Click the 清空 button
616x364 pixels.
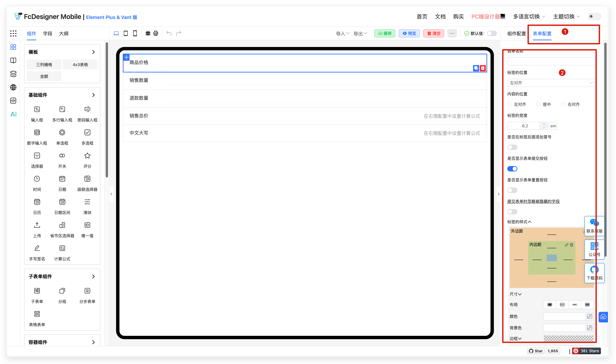(433, 33)
